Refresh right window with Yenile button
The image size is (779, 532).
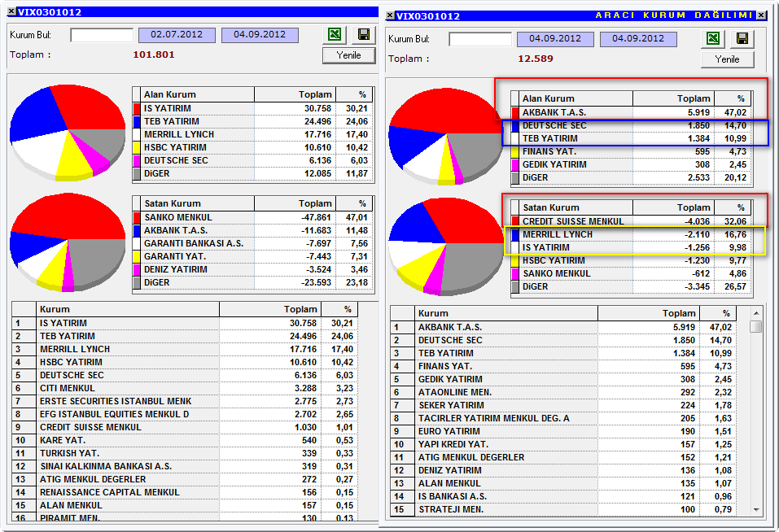tap(728, 59)
